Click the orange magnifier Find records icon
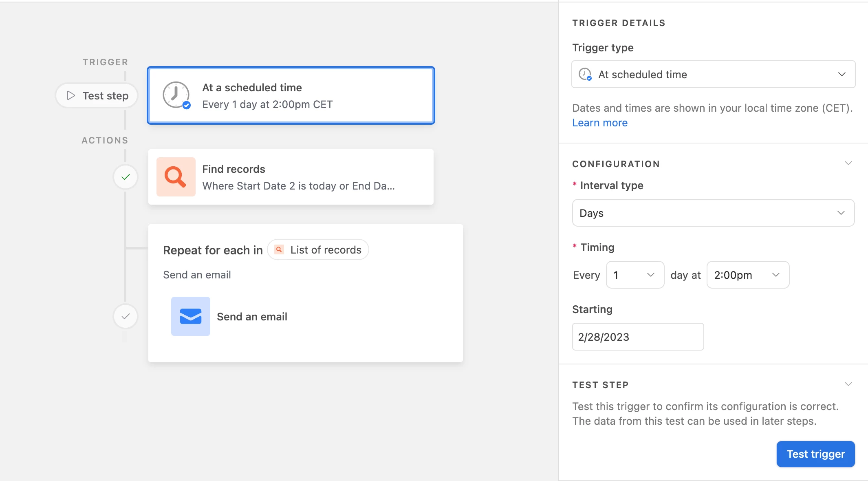The width and height of the screenshot is (868, 481). (x=176, y=177)
